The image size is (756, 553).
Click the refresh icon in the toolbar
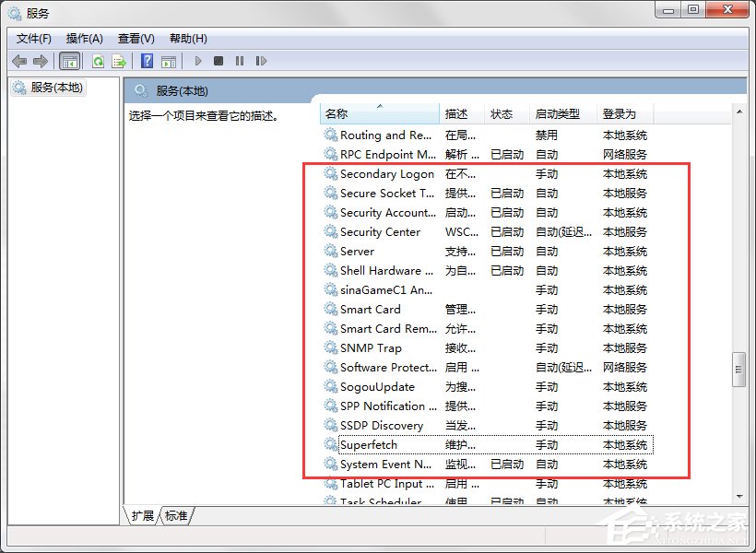pyautogui.click(x=98, y=61)
